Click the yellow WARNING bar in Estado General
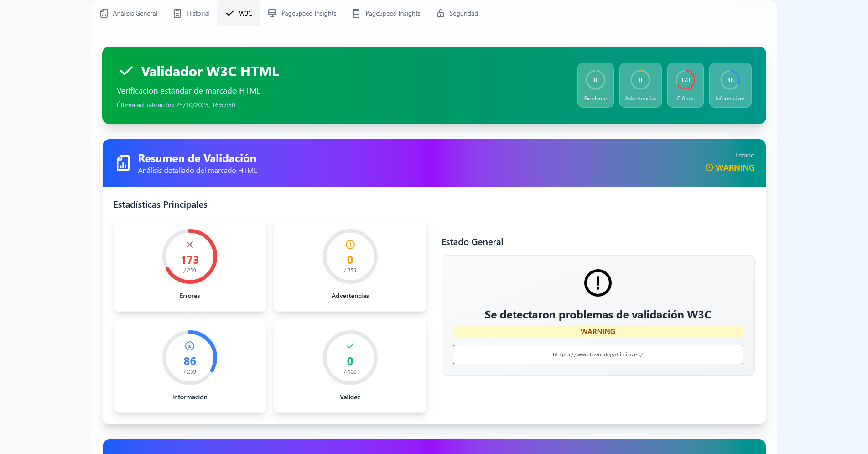This screenshot has height=454, width=868. 598,331
